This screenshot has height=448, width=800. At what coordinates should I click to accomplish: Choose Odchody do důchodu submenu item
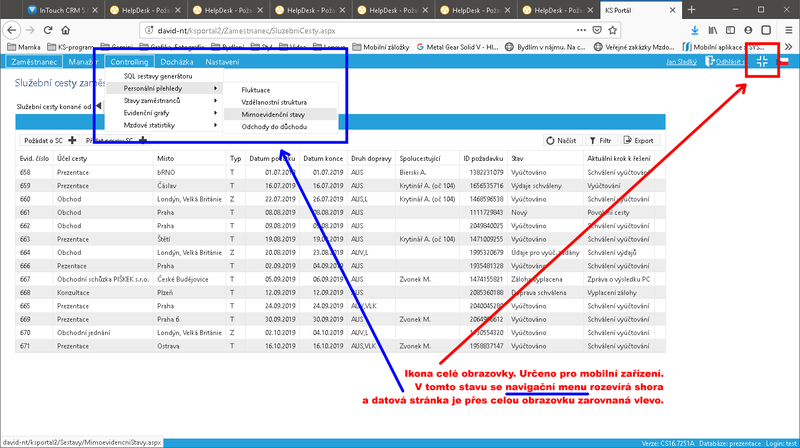tap(281, 127)
